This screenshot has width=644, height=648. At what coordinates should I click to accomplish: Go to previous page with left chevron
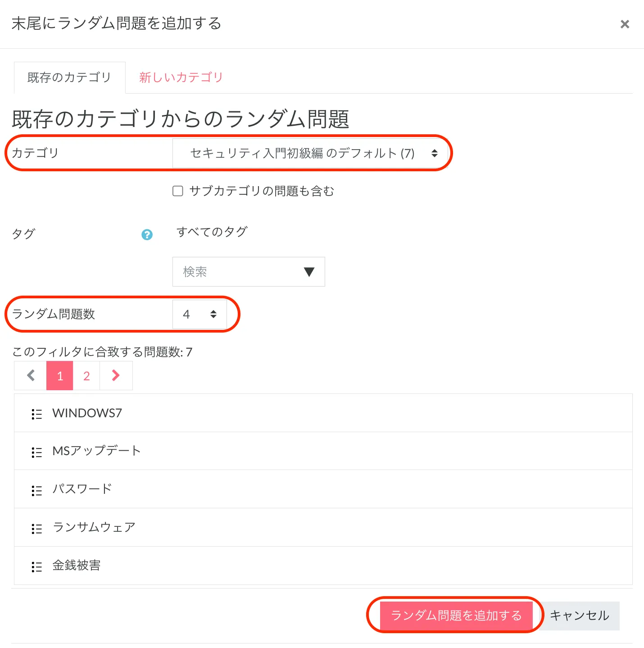[x=31, y=375]
